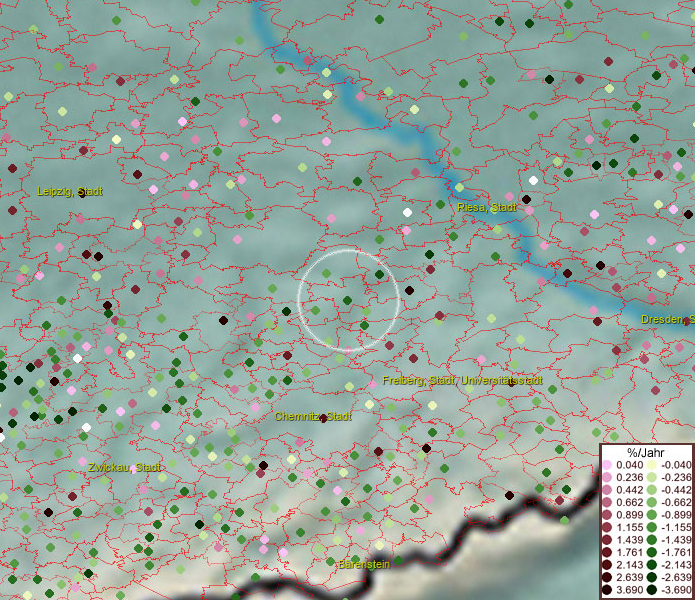This screenshot has height=600, width=695.
Task: Click the Riesa, Stadt map label
Action: 487,207
